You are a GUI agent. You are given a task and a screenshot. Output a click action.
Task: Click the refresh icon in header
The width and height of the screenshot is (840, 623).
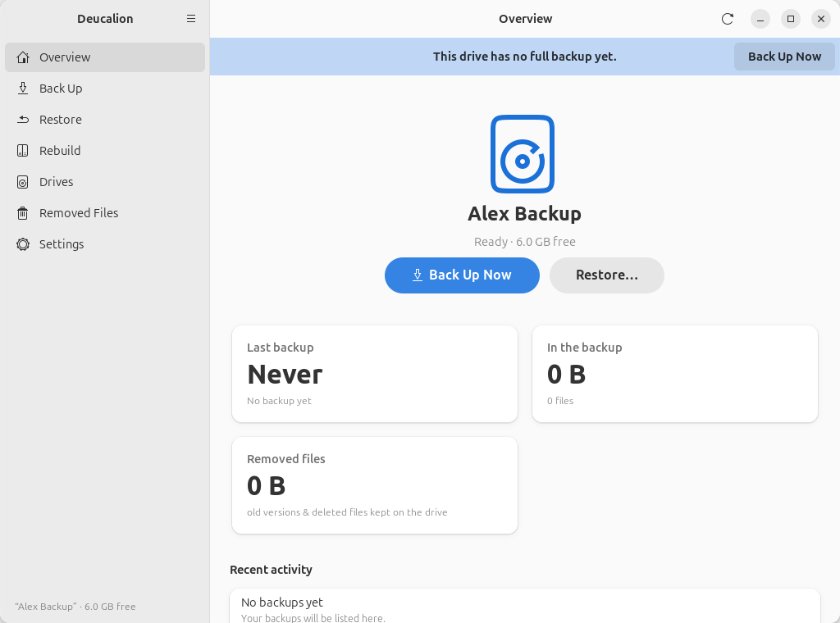tap(727, 19)
